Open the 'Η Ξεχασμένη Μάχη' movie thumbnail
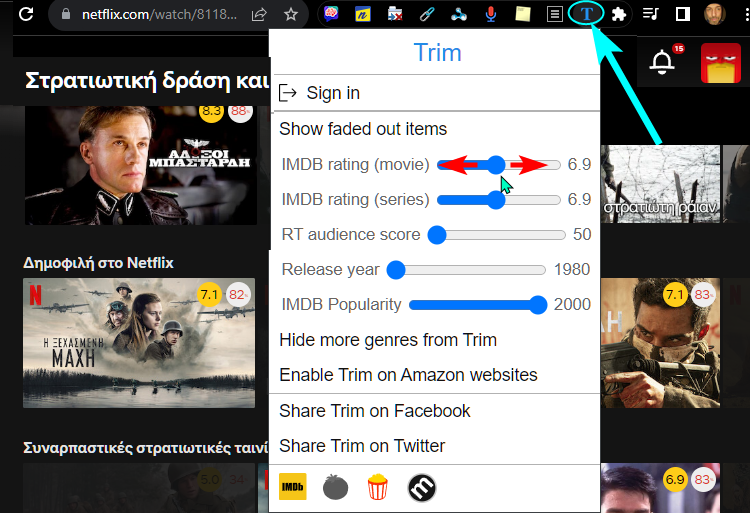Screen dimensions: 750x513 click(x=139, y=343)
